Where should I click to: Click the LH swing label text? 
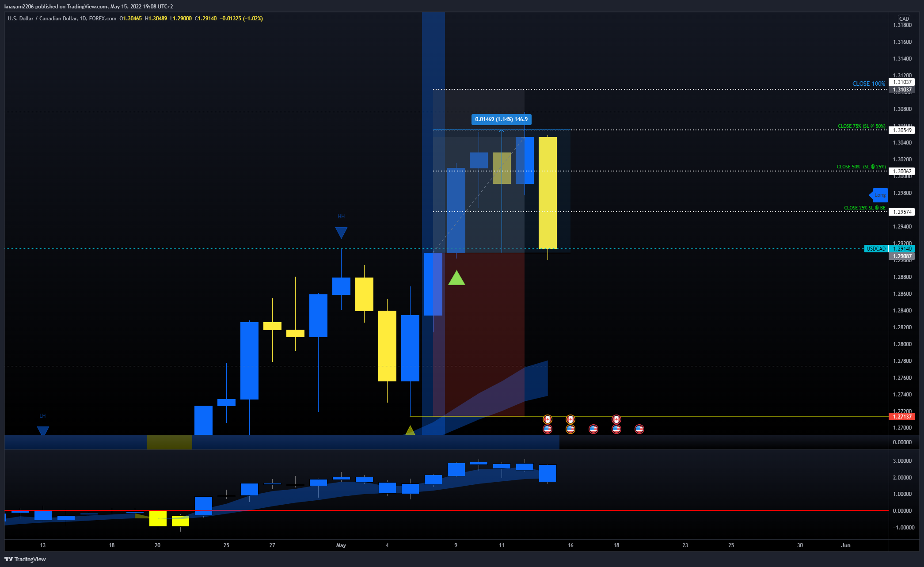pos(42,416)
